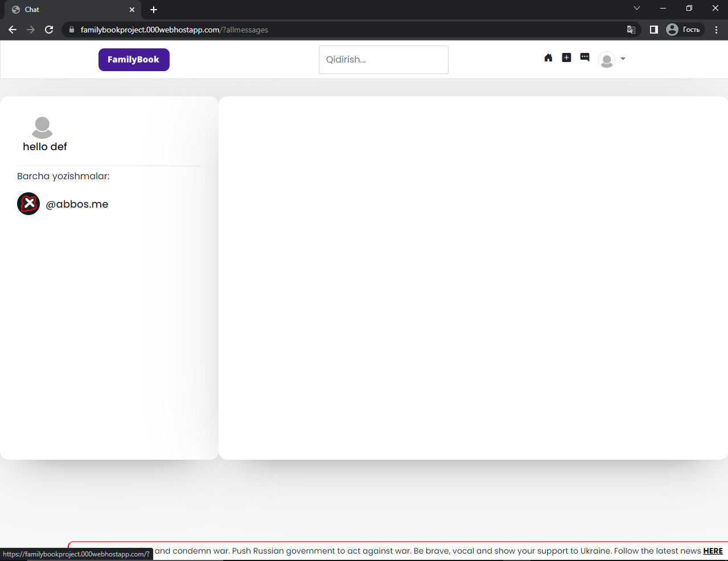The image size is (728, 561).
Task: Go to home via house icon
Action: 548,57
